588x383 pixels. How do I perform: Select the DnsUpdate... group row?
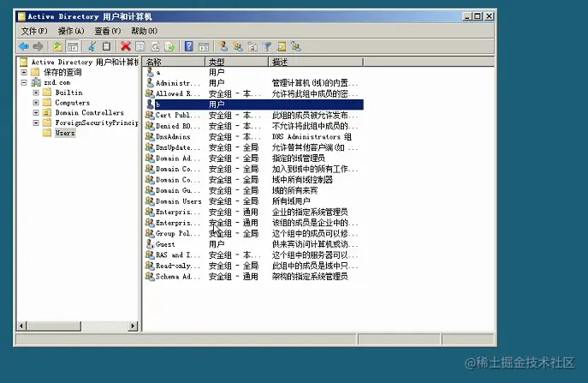(x=254, y=147)
